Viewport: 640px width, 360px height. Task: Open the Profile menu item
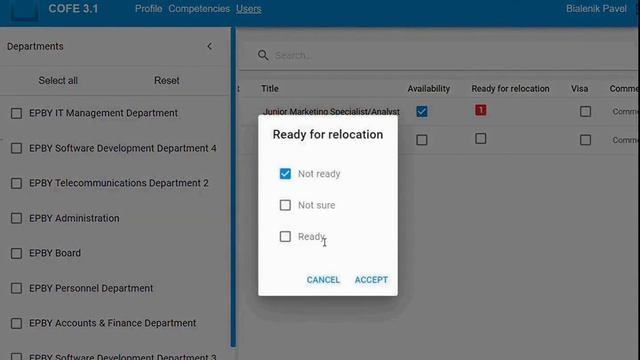149,9
